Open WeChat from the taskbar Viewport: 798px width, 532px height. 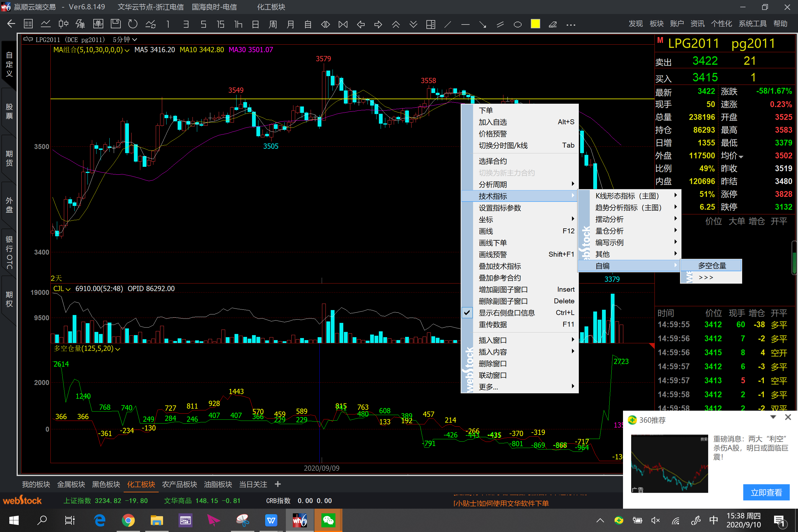(x=328, y=520)
